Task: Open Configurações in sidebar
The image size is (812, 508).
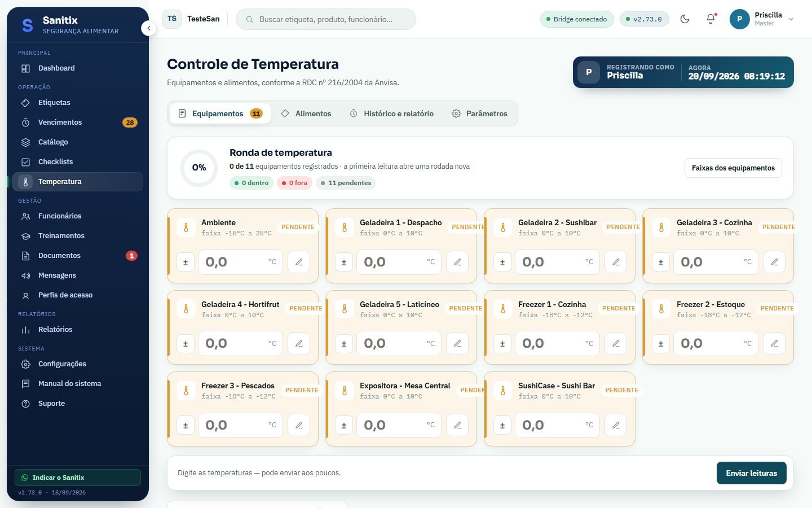Action: click(x=78, y=364)
